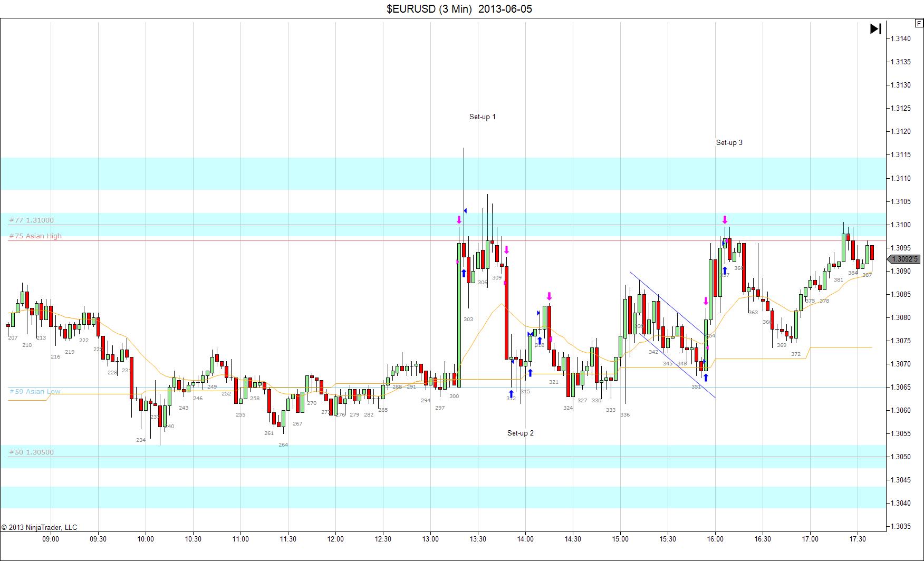
Task: Click the current price marker 1.3092'5
Action: click(904, 259)
